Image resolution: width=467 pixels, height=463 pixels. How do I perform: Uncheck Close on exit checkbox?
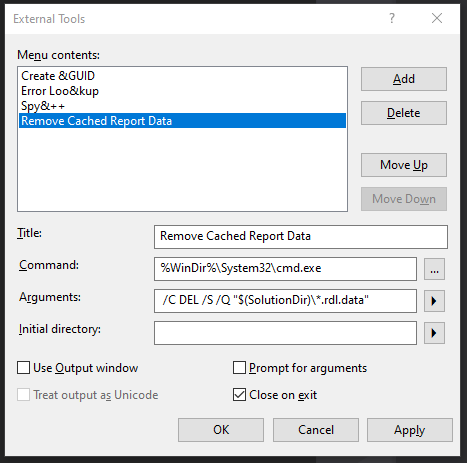click(x=239, y=395)
